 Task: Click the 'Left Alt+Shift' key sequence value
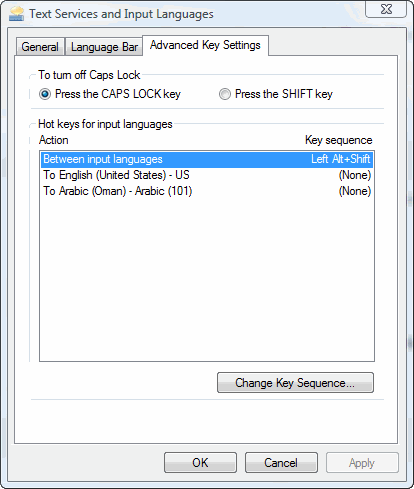(x=340, y=159)
